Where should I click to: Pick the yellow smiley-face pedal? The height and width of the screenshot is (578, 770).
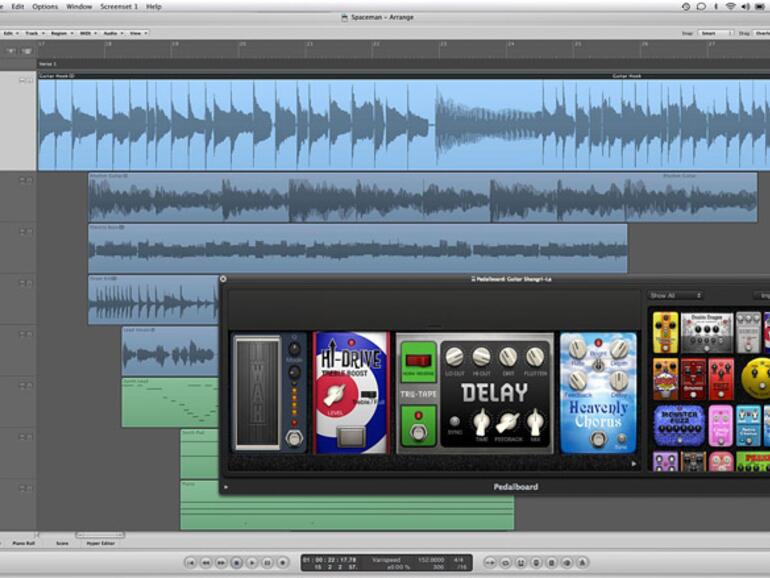(756, 378)
